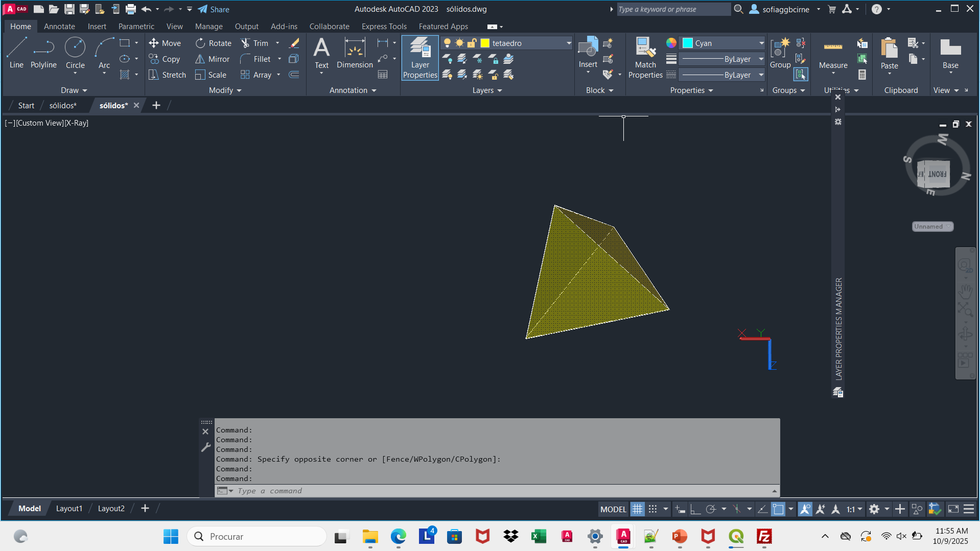Toggle the drawing grid display in status bar

click(637, 509)
